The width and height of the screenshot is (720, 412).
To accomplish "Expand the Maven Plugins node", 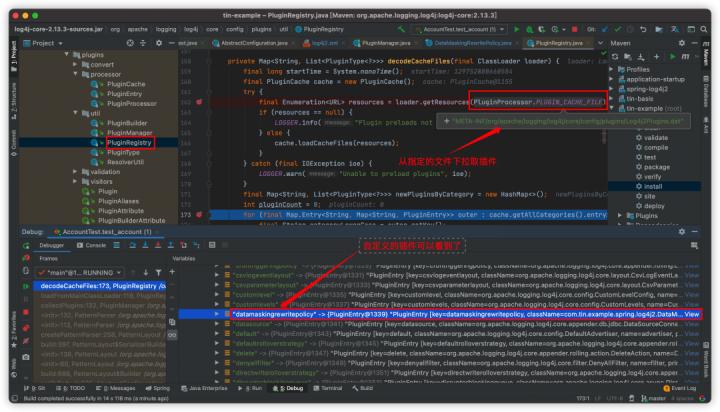I will [x=619, y=215].
